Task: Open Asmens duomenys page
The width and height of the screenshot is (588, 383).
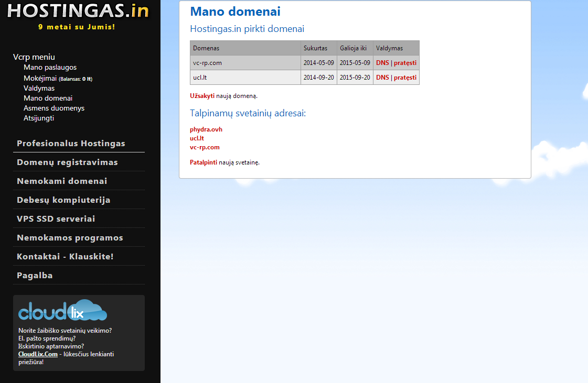Action: (54, 108)
